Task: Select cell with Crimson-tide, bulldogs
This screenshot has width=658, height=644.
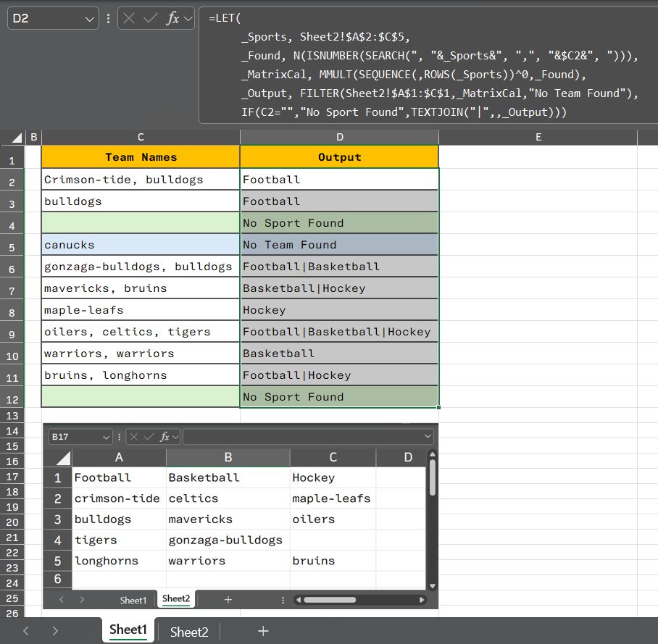Action: point(141,180)
